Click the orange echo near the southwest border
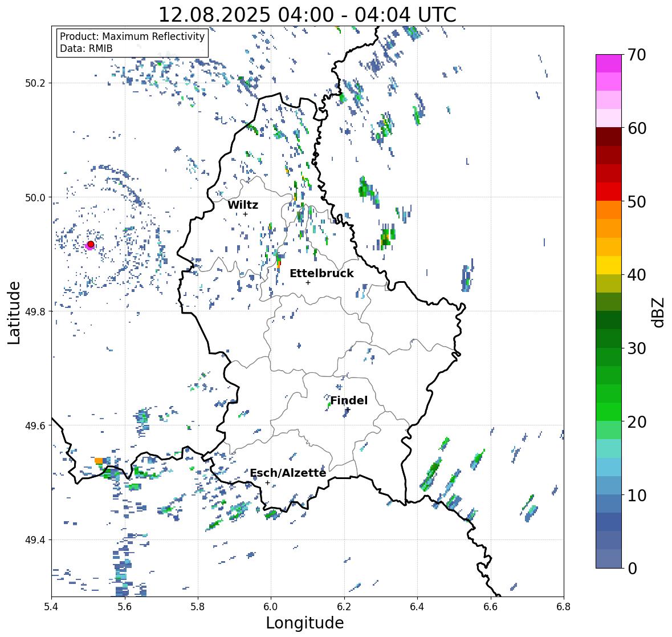Image resolution: width=672 pixels, height=637 pixels. 99,461
